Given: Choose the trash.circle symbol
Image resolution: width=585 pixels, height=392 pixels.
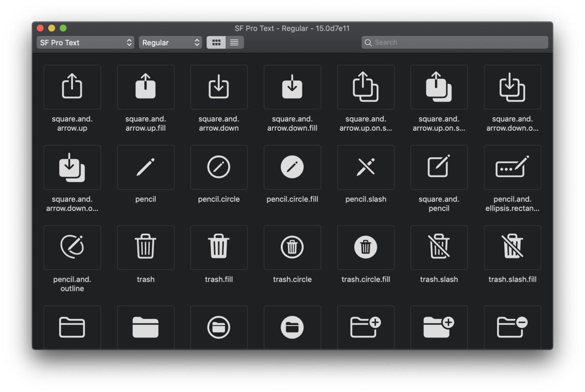Looking at the screenshot, I should click(292, 247).
